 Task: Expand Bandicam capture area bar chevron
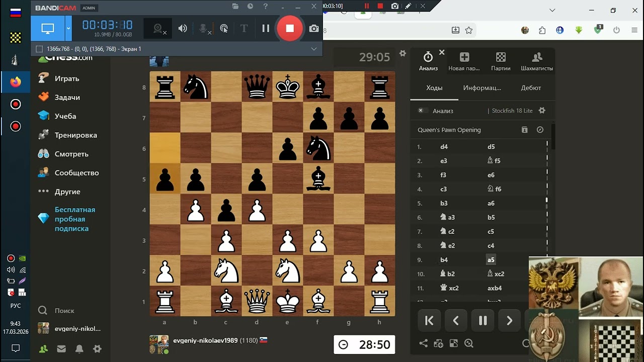[314, 49]
